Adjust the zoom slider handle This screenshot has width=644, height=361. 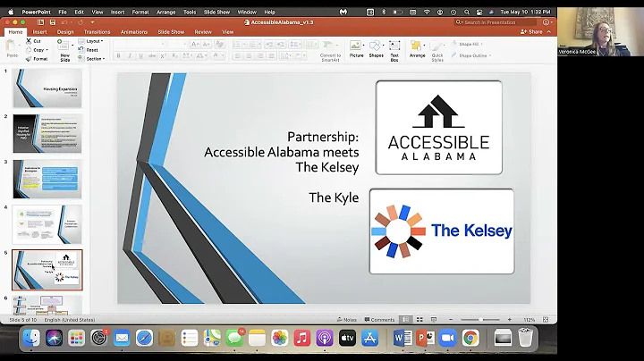pos(480,320)
